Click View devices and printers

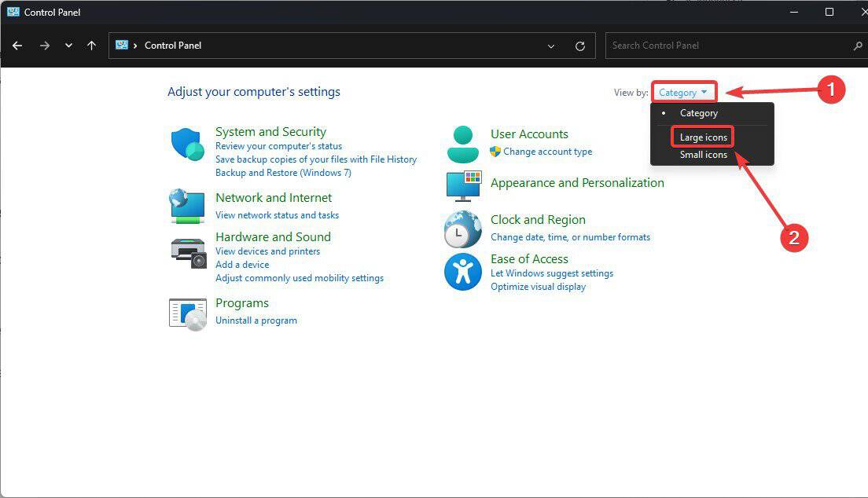267,251
